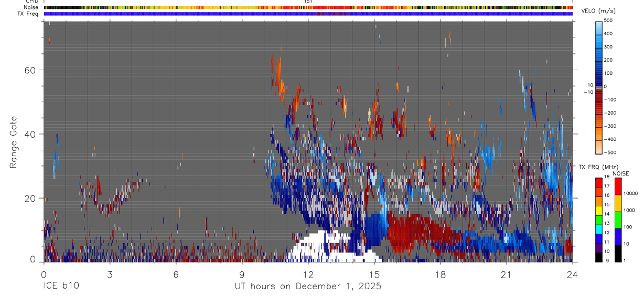Click the Noise color strip above the plot

point(308,7)
